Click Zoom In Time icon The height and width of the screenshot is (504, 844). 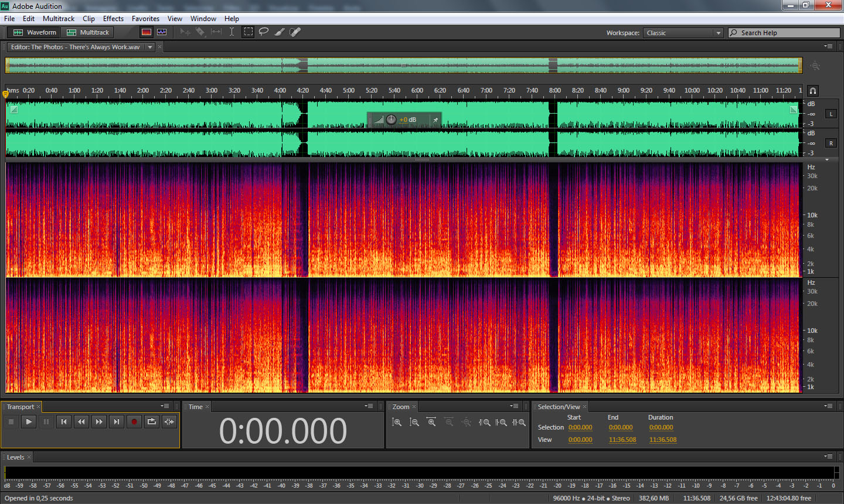[x=432, y=422]
